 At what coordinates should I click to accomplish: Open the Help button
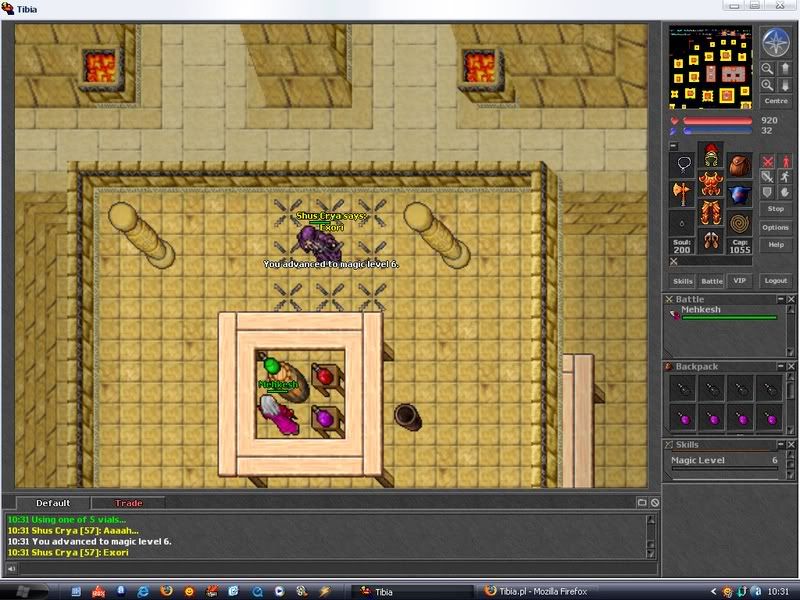[776, 244]
